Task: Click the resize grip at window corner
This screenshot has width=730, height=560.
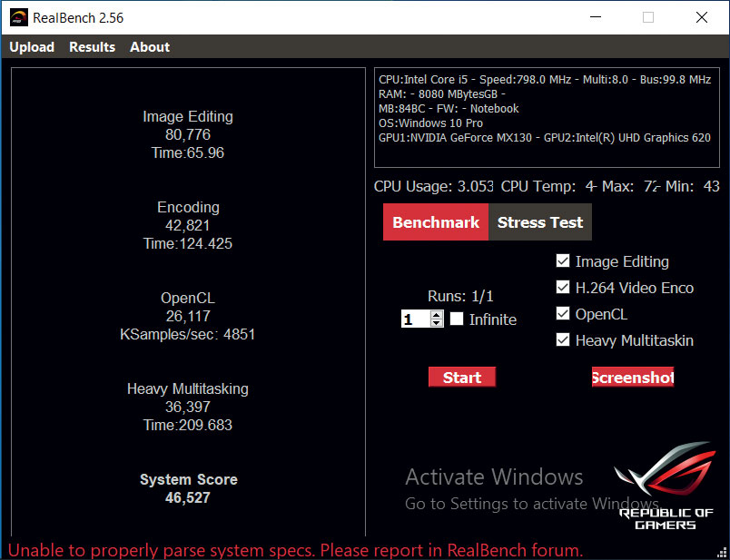Action: point(724,554)
